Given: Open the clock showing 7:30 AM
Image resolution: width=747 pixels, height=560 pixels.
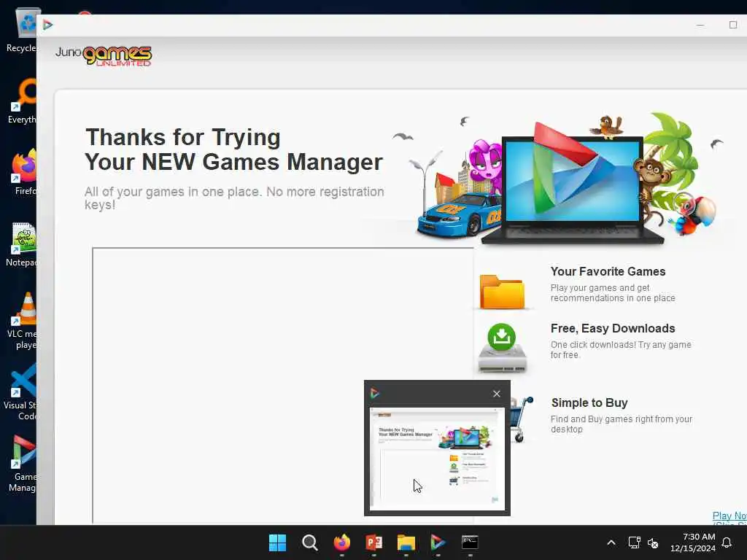Looking at the screenshot, I should pos(693,542).
